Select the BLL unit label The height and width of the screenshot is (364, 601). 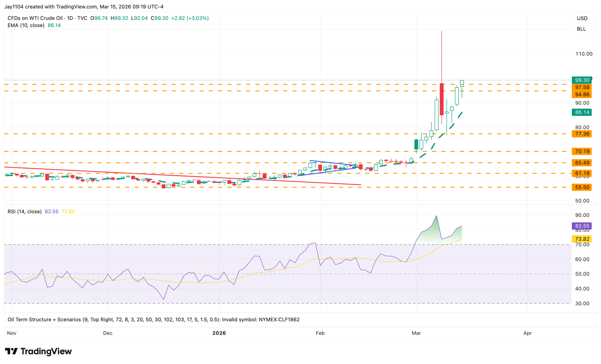click(581, 29)
